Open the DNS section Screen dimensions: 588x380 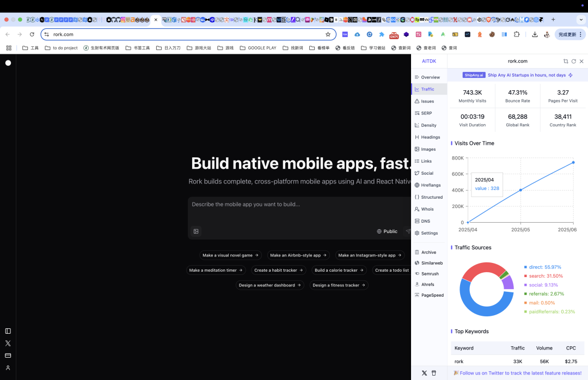click(422, 222)
